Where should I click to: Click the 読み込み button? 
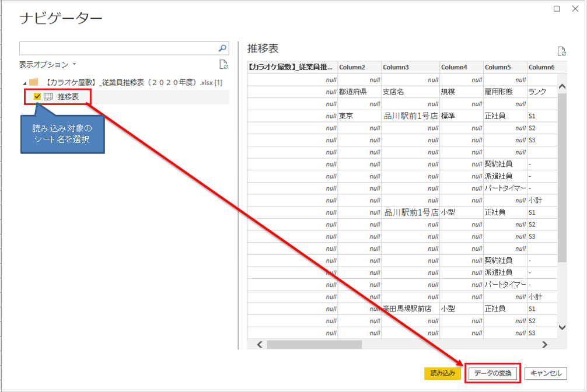pyautogui.click(x=443, y=373)
